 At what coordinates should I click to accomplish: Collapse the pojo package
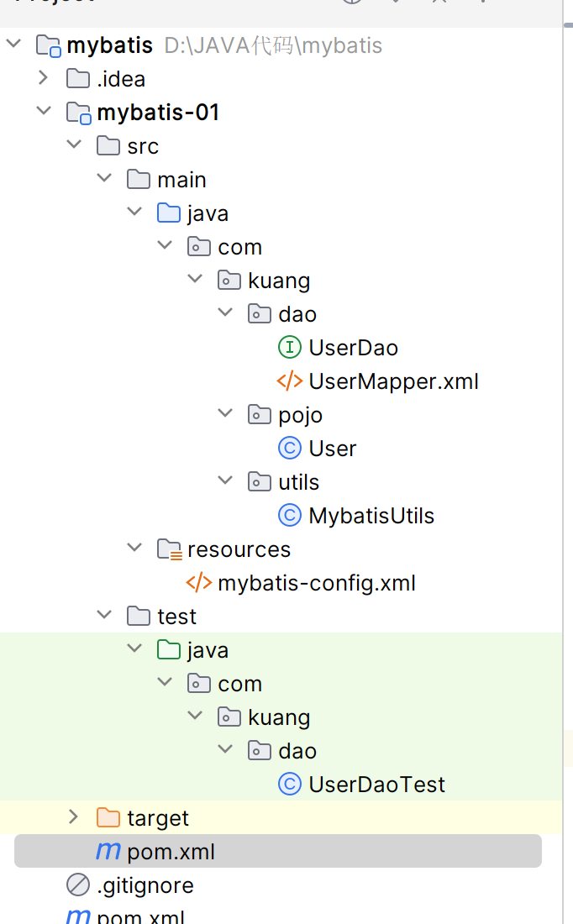[x=225, y=415]
